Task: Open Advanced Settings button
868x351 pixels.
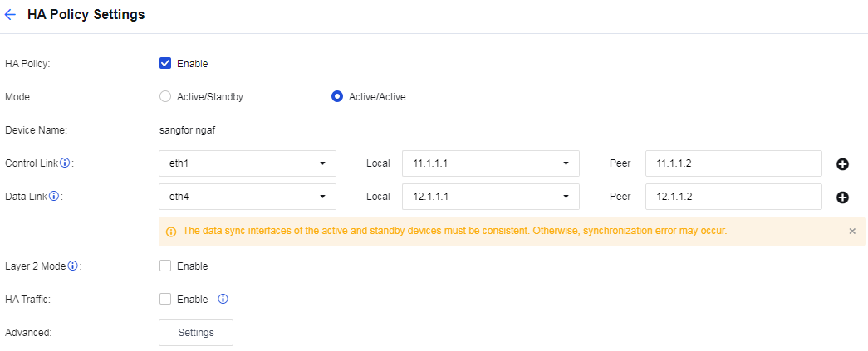Action: (196, 333)
